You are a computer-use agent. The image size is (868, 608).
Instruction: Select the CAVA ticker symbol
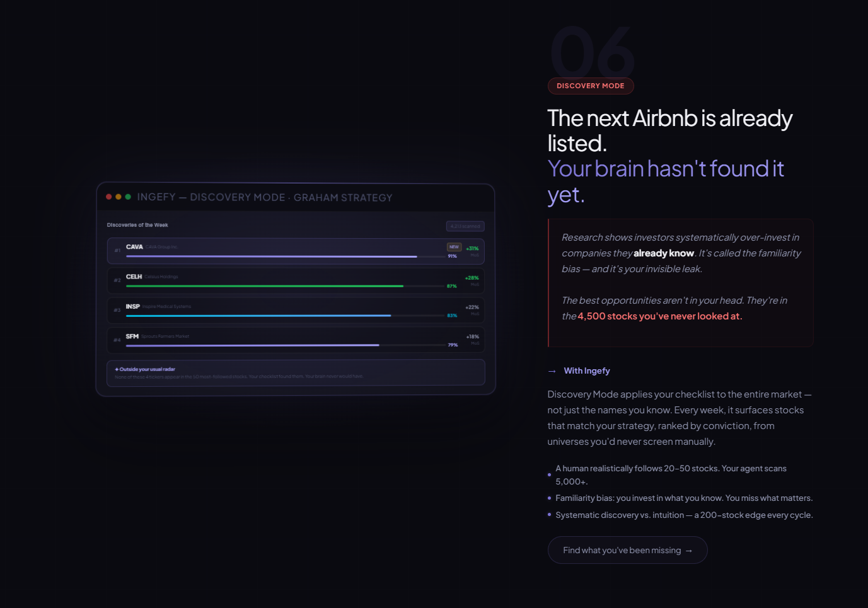click(134, 247)
